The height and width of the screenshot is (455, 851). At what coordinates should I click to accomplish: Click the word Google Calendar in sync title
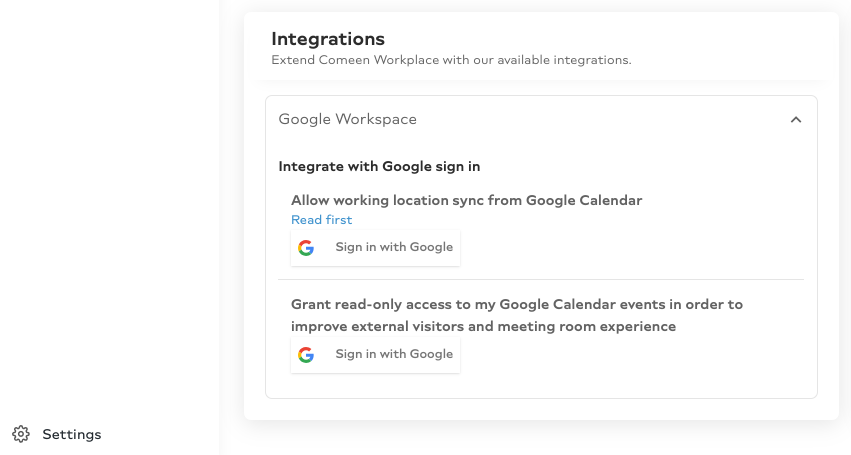[584, 200]
